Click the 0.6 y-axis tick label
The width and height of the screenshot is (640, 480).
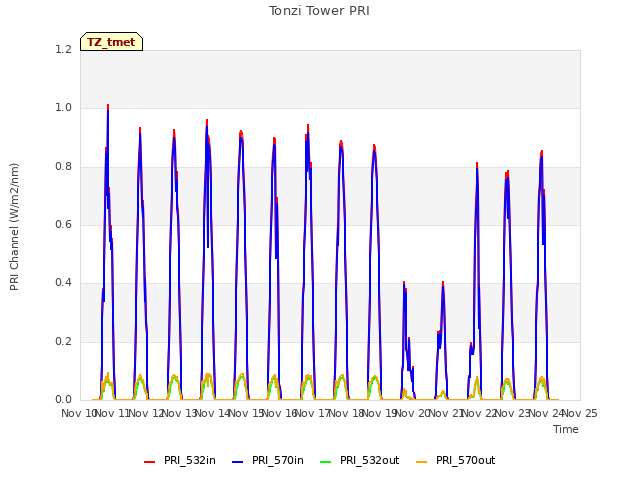coord(63,224)
